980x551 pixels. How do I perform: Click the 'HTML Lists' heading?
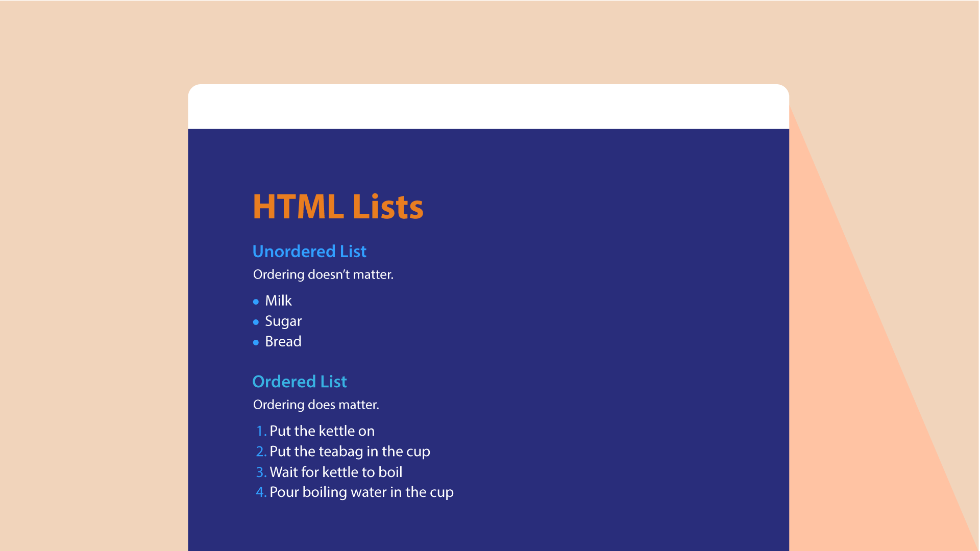pyautogui.click(x=336, y=207)
